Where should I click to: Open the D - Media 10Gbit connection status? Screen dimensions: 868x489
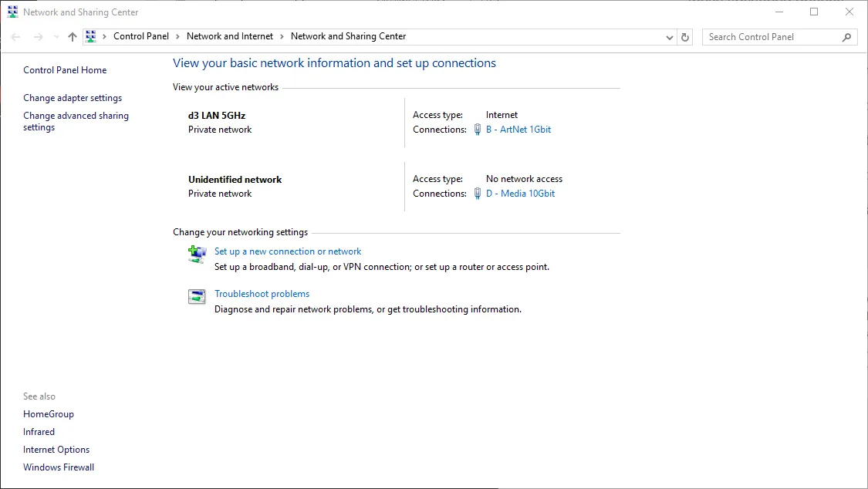point(520,194)
